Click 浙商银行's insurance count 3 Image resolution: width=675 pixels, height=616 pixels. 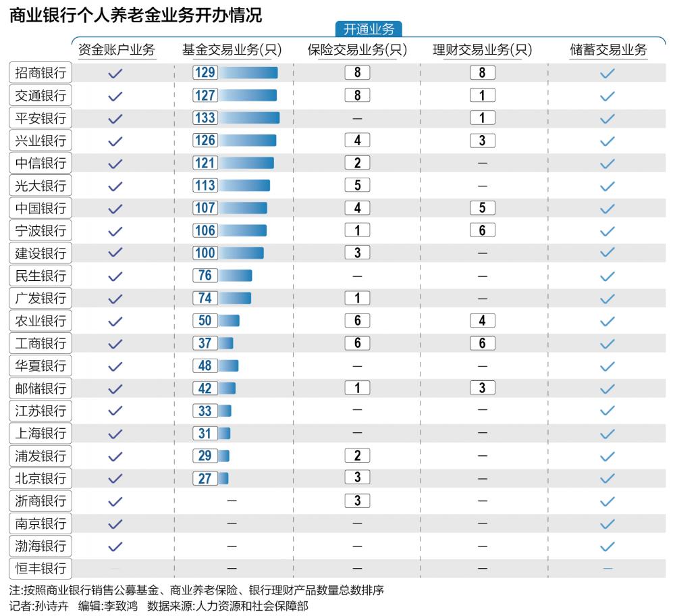tap(357, 500)
